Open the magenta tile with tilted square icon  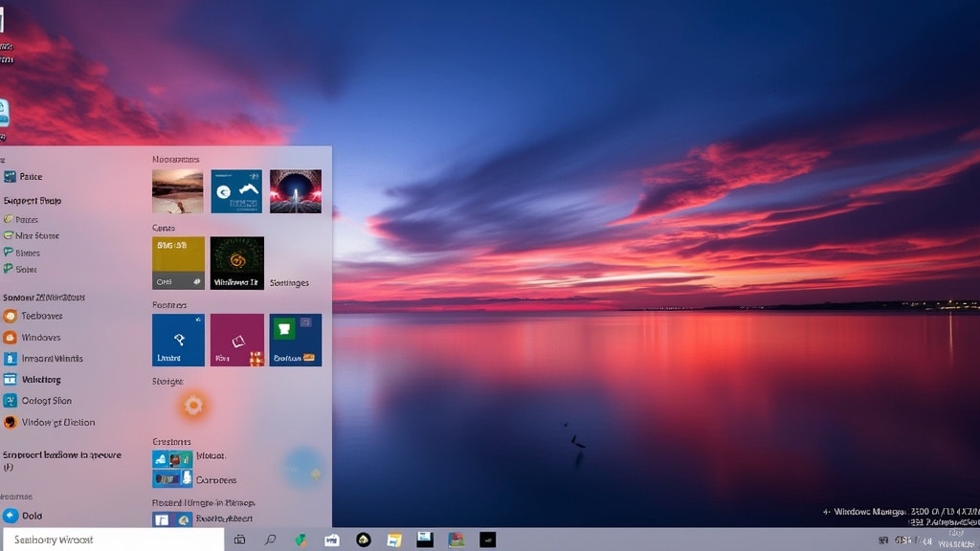coord(237,340)
